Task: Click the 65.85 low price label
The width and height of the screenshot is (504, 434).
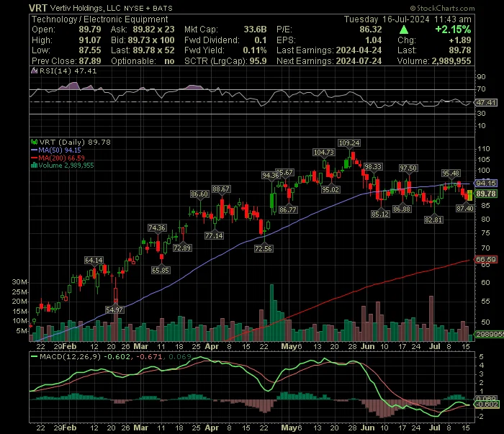Action: pos(161,270)
